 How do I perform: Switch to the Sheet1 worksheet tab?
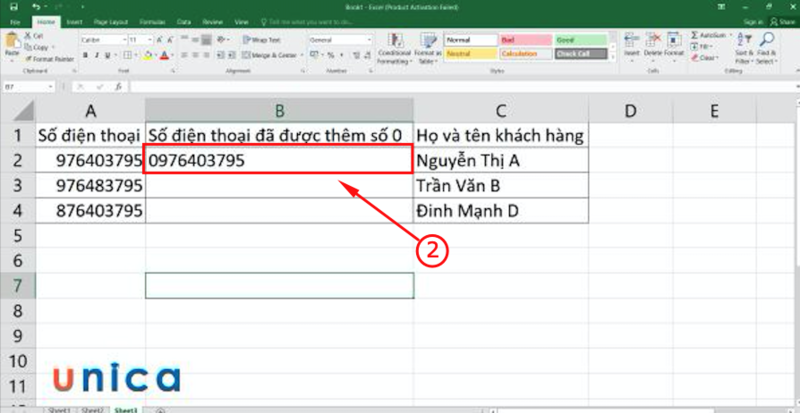[58, 410]
